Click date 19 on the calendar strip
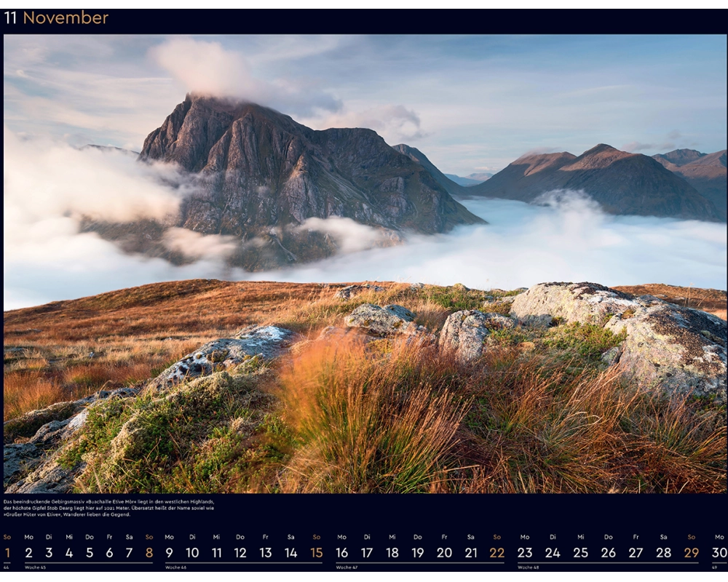The width and height of the screenshot is (728, 582). (418, 553)
